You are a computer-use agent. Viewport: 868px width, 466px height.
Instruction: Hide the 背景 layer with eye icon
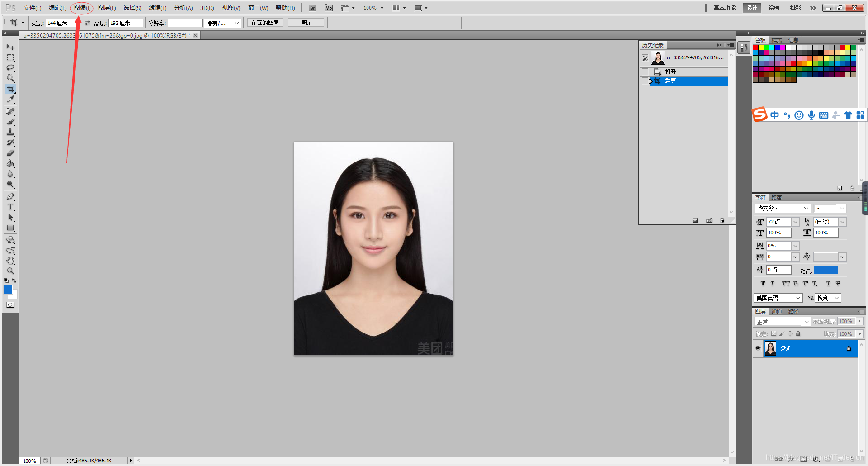coord(758,348)
